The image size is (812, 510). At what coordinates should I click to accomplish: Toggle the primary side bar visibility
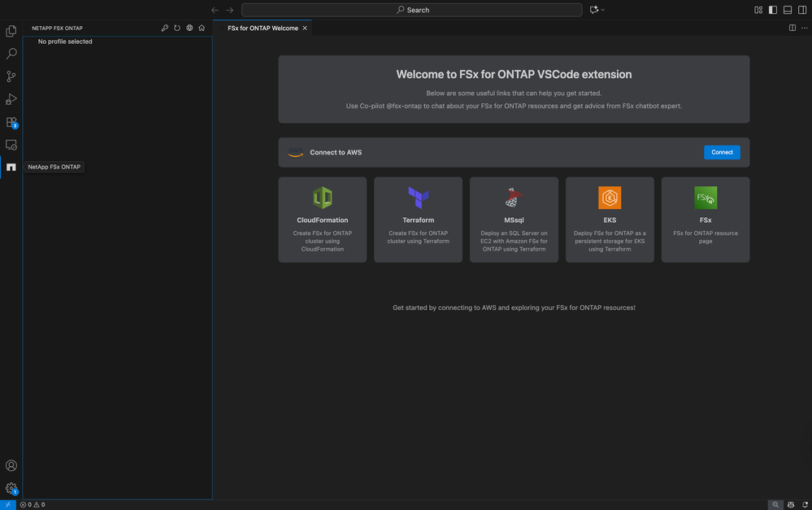(773, 10)
